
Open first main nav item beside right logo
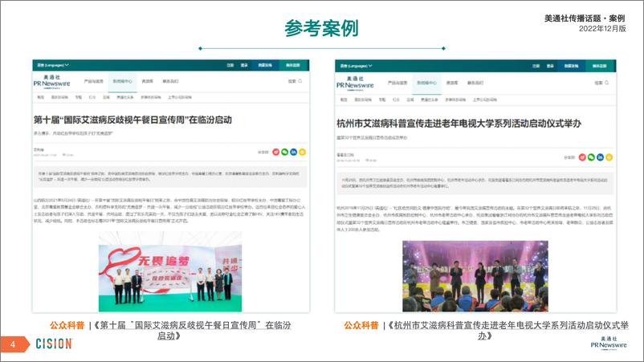[x=397, y=83]
